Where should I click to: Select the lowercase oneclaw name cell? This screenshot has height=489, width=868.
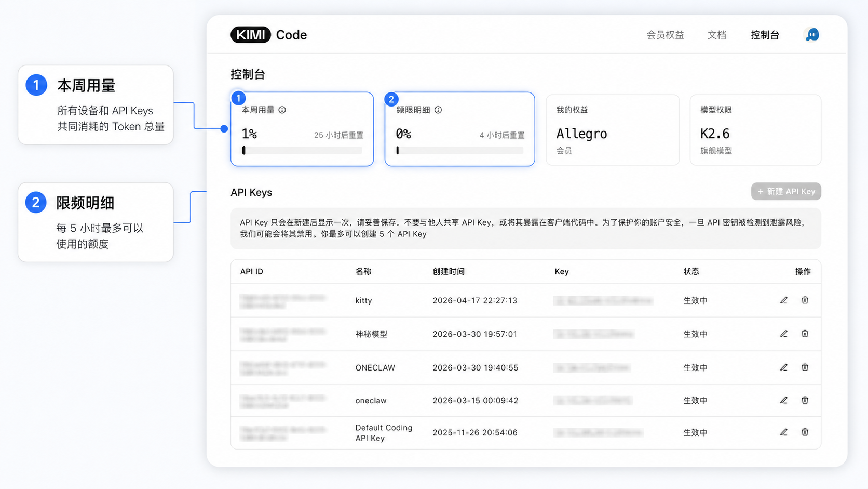click(371, 400)
